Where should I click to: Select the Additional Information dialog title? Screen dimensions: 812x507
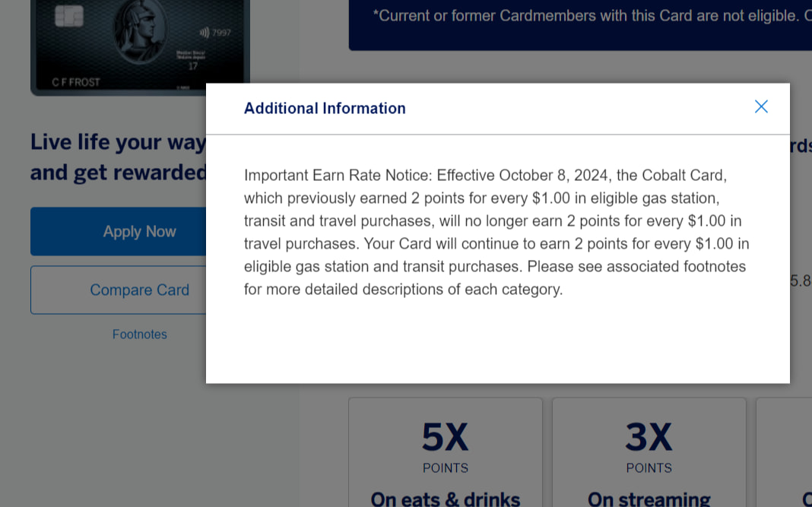coord(325,108)
